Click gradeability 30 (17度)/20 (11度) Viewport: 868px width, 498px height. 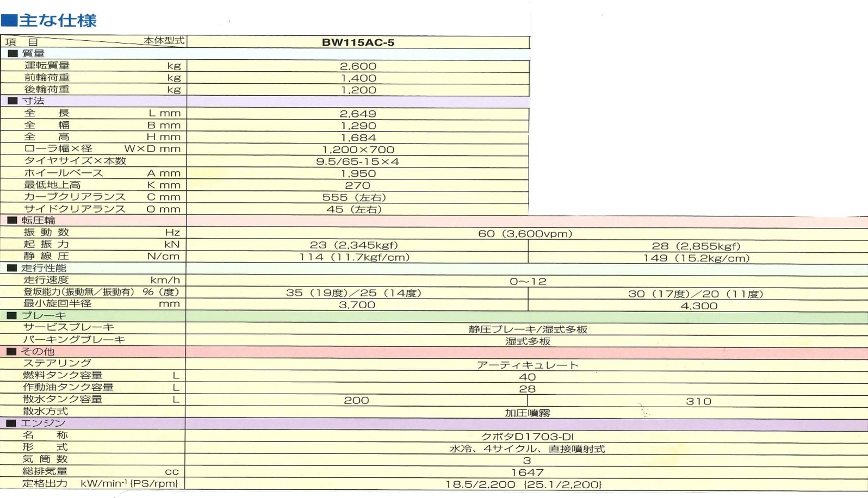[x=696, y=295]
